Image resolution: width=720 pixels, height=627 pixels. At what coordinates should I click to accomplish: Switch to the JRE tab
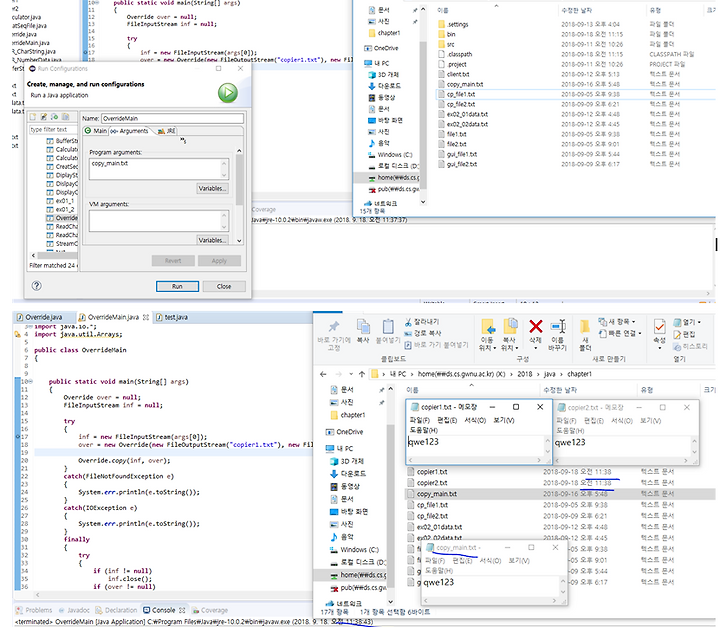pos(166,131)
